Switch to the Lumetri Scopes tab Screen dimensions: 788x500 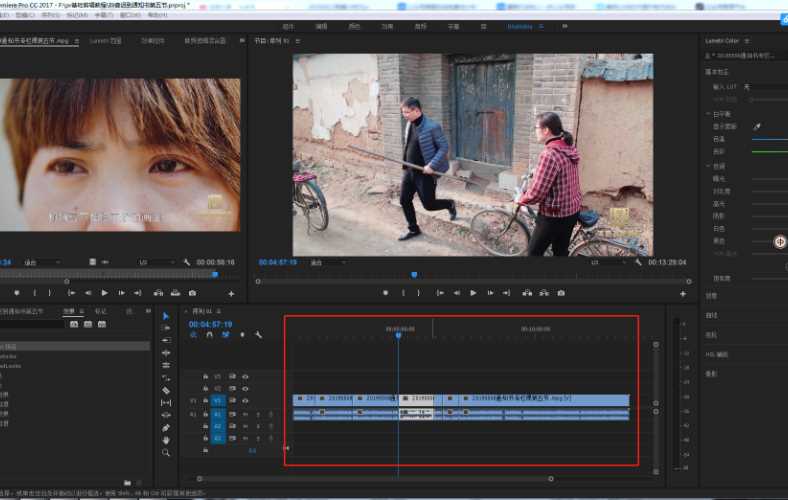coord(105,41)
